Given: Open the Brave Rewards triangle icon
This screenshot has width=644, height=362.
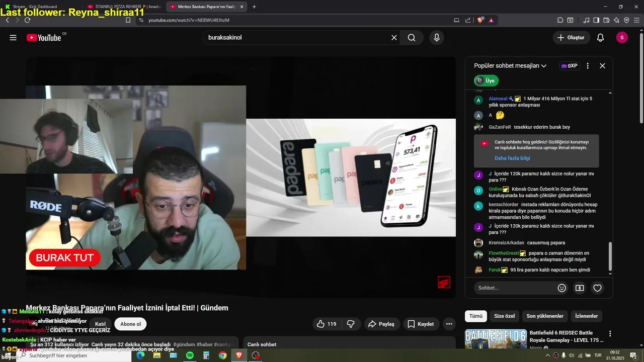Looking at the screenshot, I should tap(491, 20).
